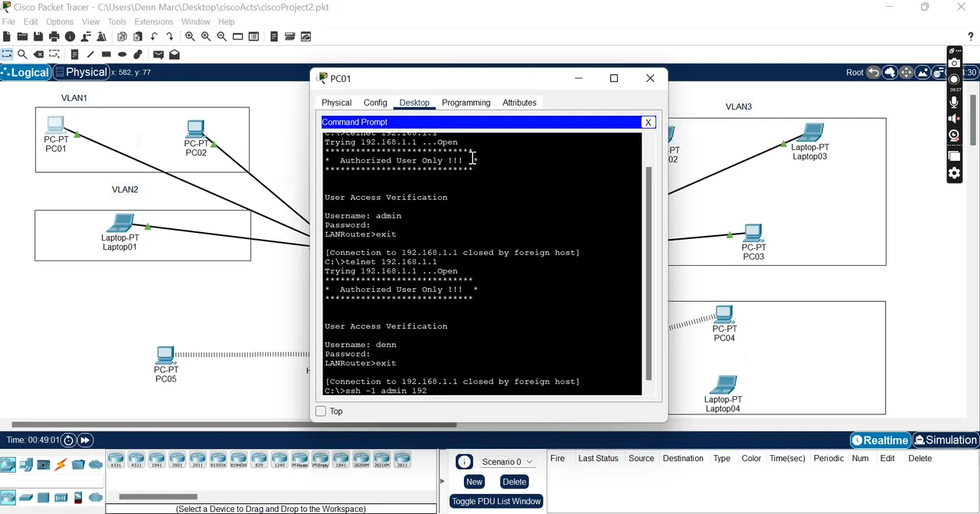The height and width of the screenshot is (514, 980).
Task: Click inside the Command Prompt terminal
Action: pyautogui.click(x=482, y=264)
